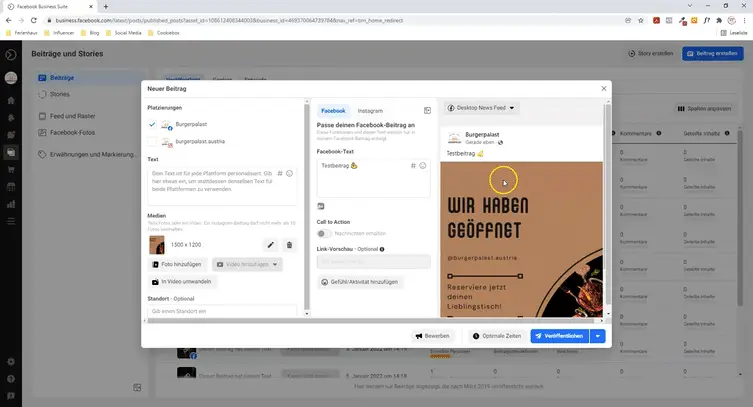Click Gefühl/Aktivität hinzufügen button
This screenshot has width=753, height=407.
point(360,282)
